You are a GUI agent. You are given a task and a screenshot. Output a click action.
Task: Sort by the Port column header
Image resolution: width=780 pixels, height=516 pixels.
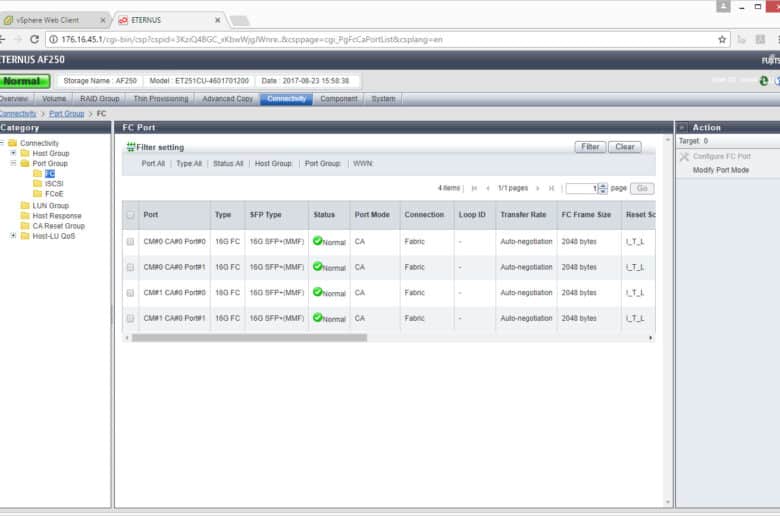coord(174,215)
